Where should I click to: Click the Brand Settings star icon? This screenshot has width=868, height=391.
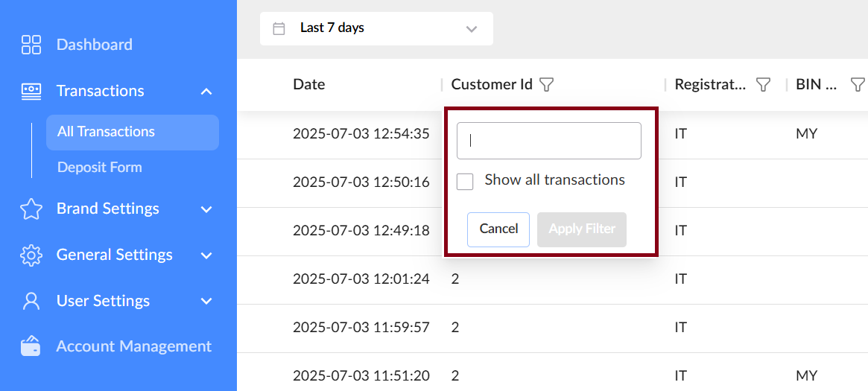click(31, 209)
